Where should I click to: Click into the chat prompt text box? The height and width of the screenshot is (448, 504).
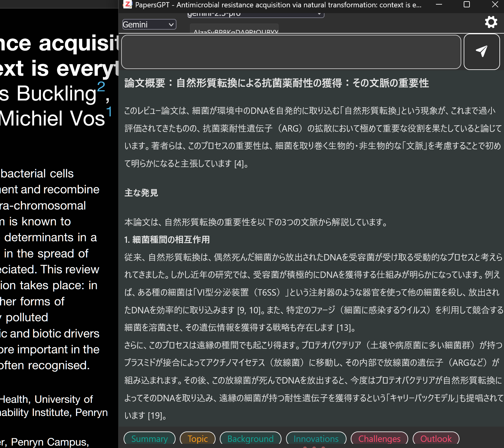(x=291, y=52)
